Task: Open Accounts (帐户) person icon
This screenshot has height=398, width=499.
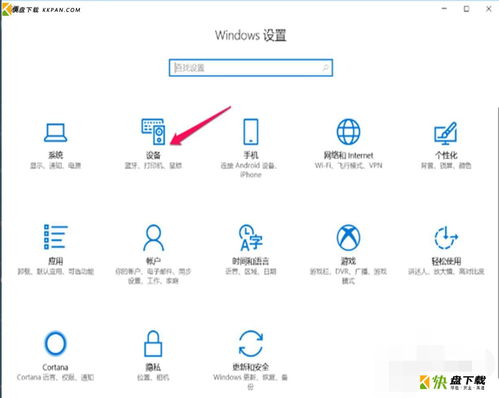Action: [153, 237]
